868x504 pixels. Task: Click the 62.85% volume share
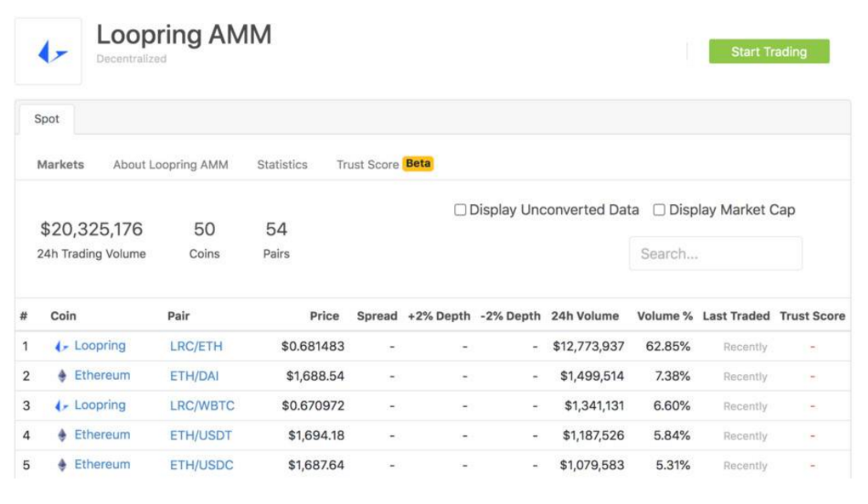coord(667,346)
